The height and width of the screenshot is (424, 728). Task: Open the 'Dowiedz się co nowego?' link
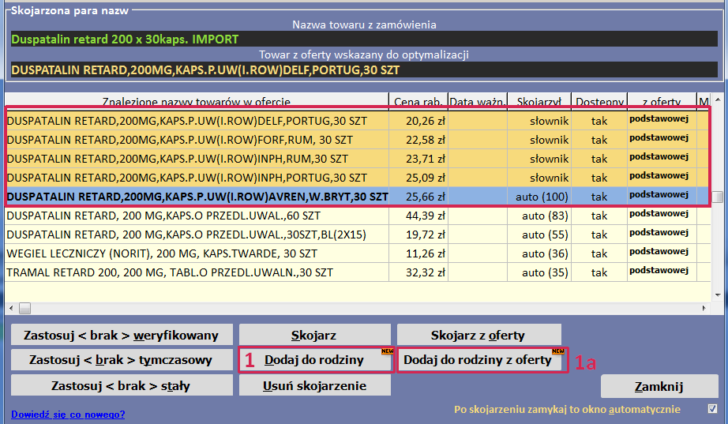[68, 413]
